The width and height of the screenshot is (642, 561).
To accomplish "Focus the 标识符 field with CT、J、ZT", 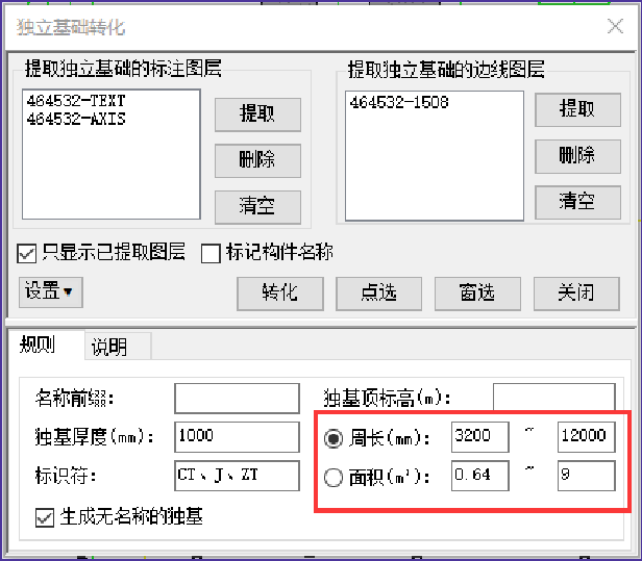I will pyautogui.click(x=236, y=475).
